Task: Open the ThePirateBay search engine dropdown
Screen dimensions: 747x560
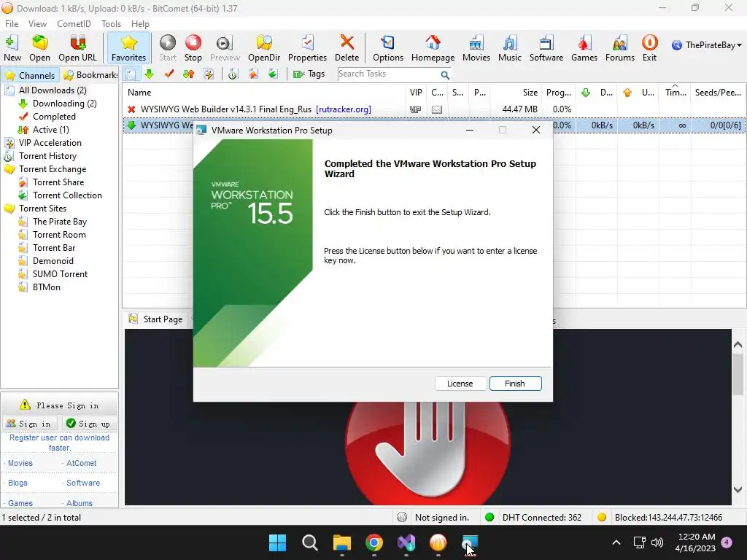Action: click(x=707, y=45)
